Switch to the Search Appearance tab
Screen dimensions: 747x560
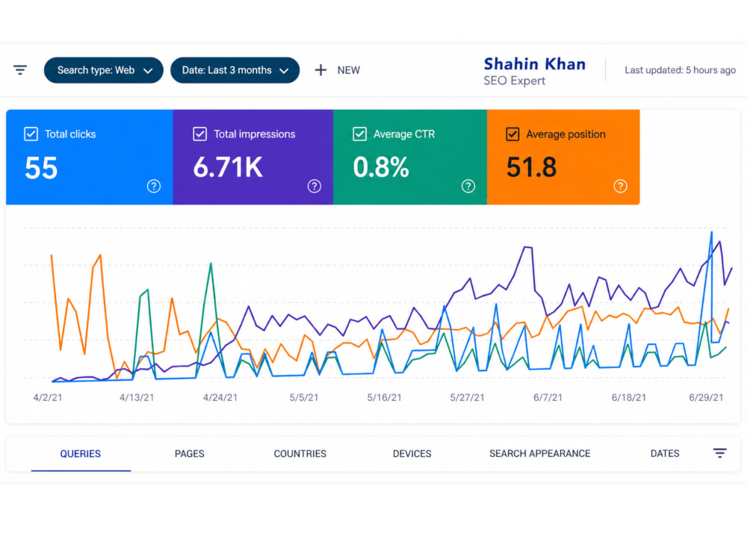(x=540, y=454)
